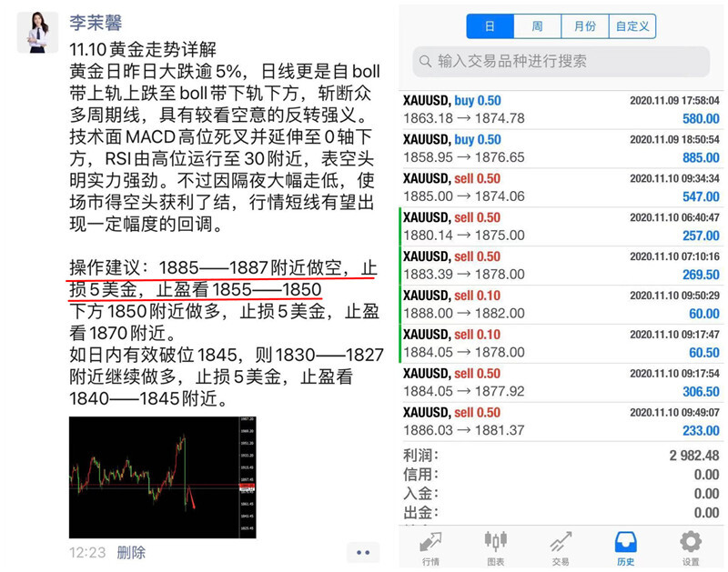This screenshot has height=572, width=728.
Task: Open the 图表 chart tab icon
Action: [x=495, y=548]
